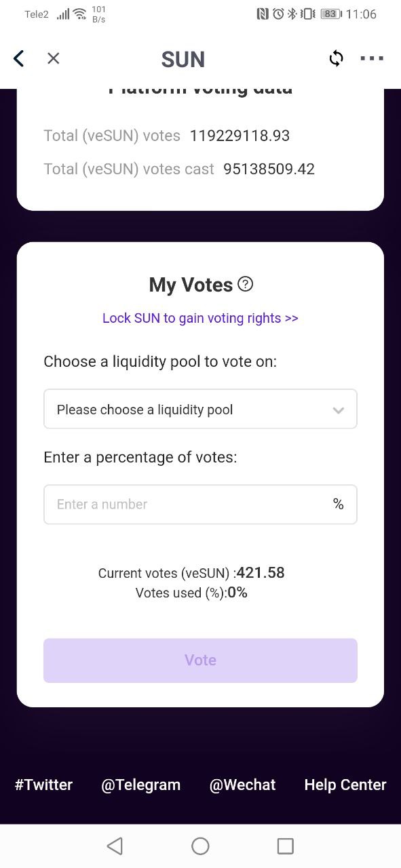Tap Android back navigation triangle
This screenshot has height=868, width=401.
(115, 846)
